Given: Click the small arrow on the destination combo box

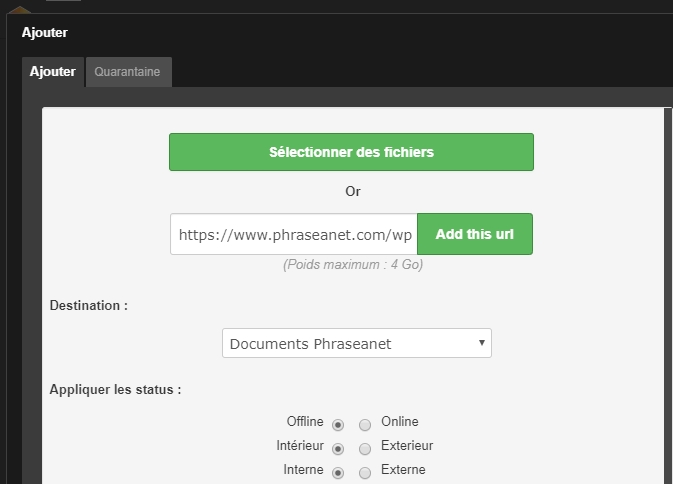Looking at the screenshot, I should (x=482, y=342).
